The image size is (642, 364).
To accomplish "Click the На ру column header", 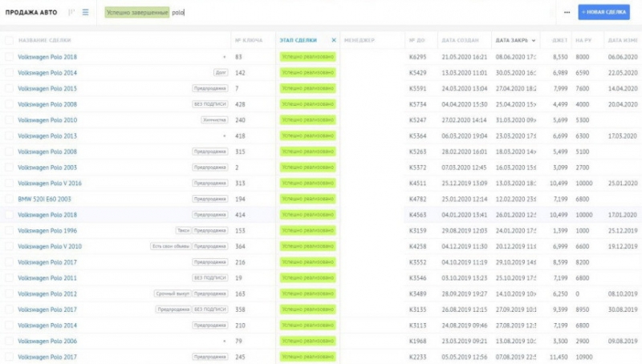I will pyautogui.click(x=583, y=40).
